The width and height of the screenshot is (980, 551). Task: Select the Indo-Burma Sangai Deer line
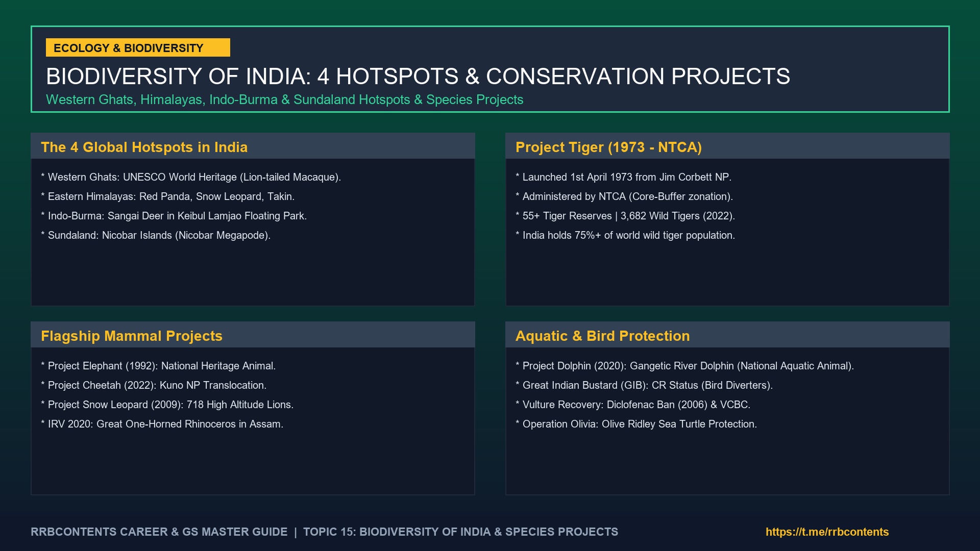tap(174, 216)
